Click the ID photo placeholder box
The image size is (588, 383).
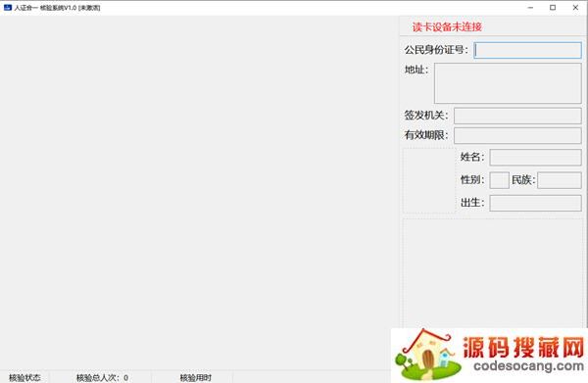click(429, 180)
